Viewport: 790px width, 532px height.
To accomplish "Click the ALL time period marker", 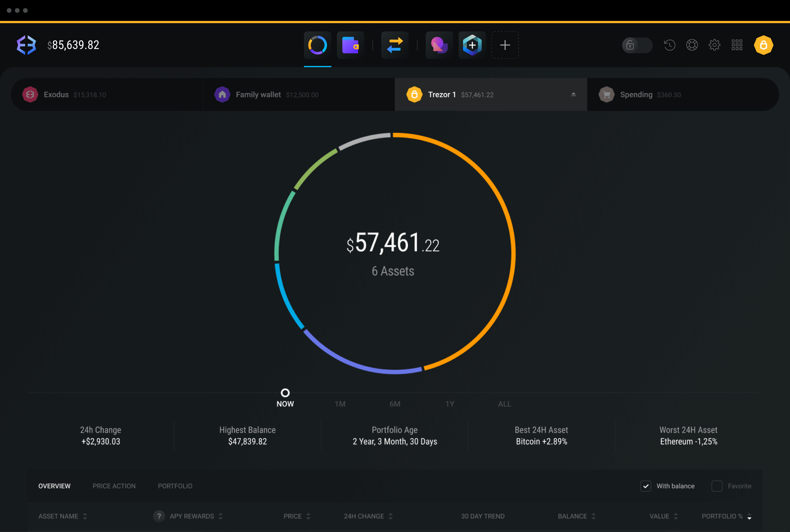I will coord(503,403).
